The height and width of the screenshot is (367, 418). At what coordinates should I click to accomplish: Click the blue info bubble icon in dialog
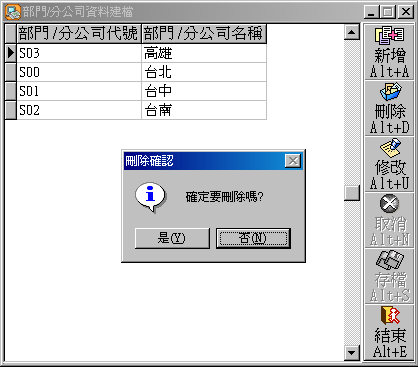coord(151,197)
